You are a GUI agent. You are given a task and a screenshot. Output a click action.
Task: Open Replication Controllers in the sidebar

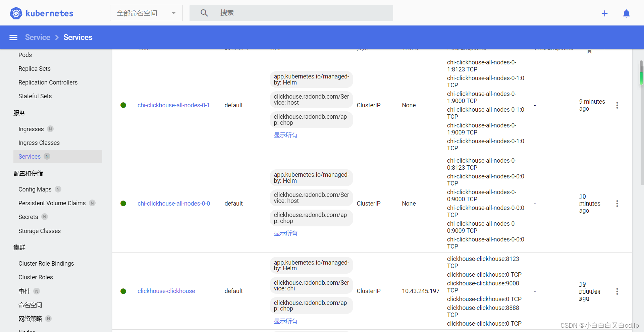pos(48,82)
